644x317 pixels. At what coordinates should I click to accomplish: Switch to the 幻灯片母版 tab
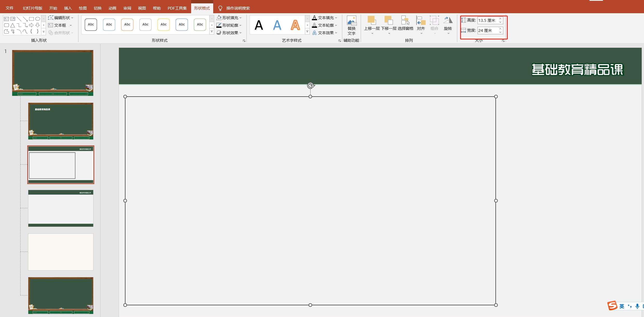click(x=32, y=8)
